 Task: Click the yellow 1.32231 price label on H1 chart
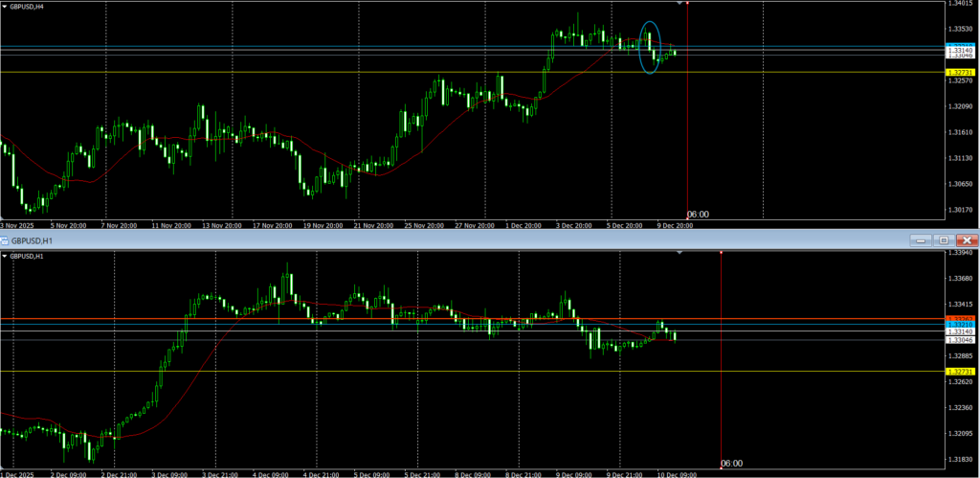[960, 371]
